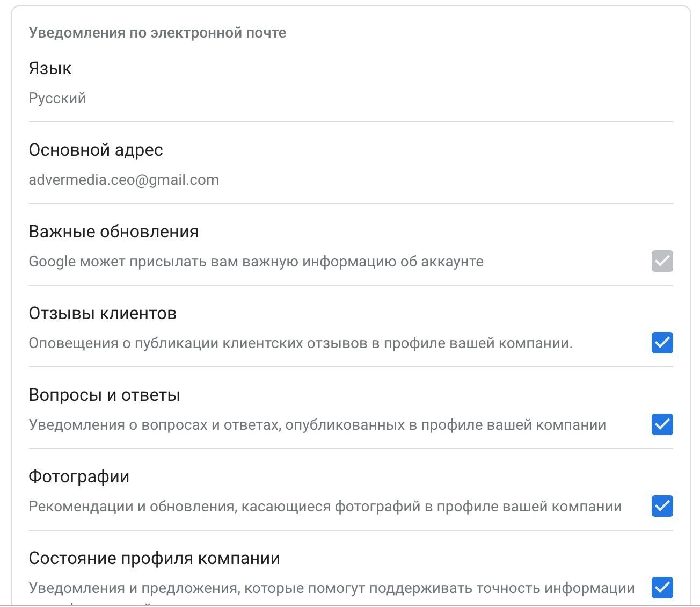Select the Фотографии section title

click(x=79, y=476)
